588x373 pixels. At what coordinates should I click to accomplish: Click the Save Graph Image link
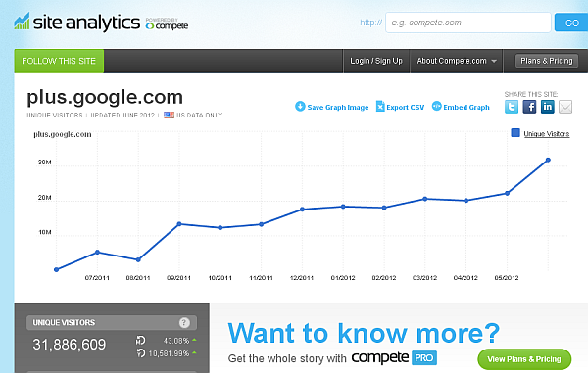point(338,107)
